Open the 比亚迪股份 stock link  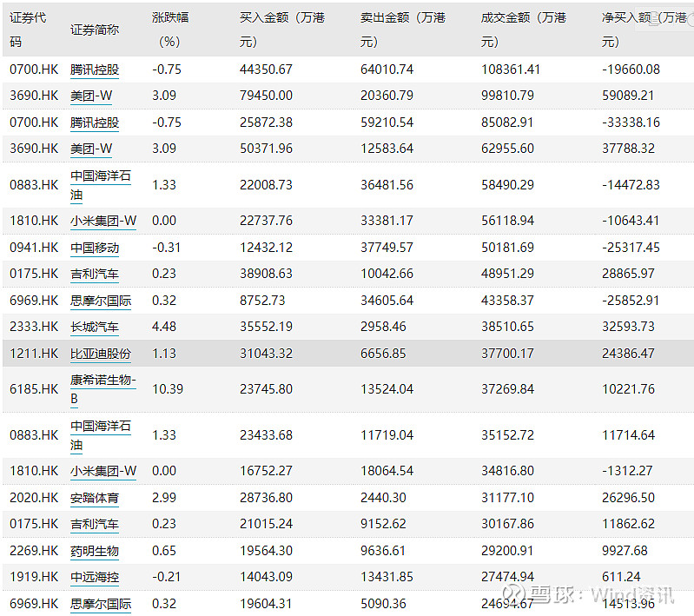click(x=101, y=354)
